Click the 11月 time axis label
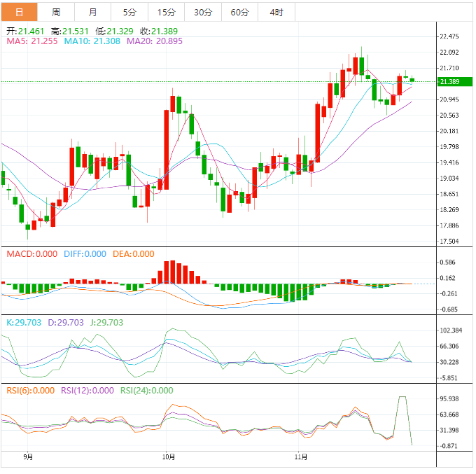This screenshot has height=474, width=476. click(301, 457)
